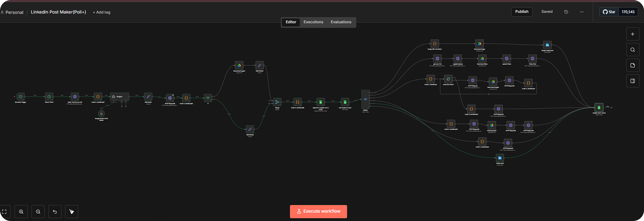Switch to the Executions tab
644x221 pixels.
tap(313, 22)
